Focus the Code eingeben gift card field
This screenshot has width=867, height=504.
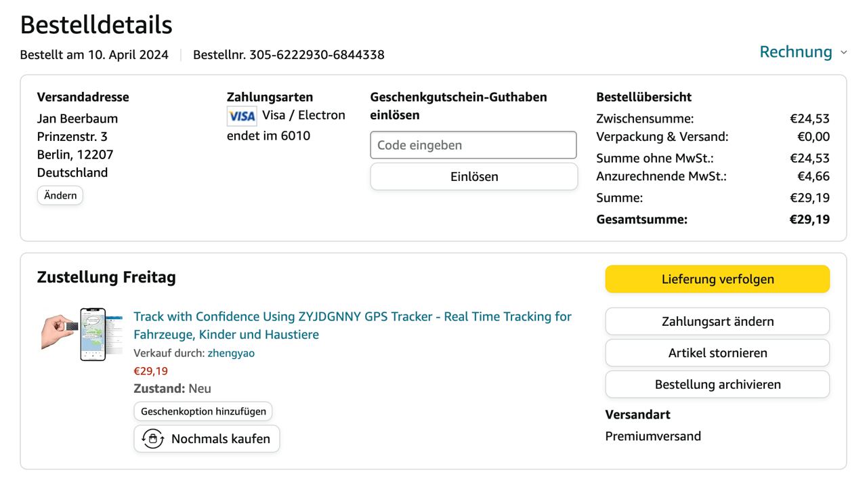(x=473, y=145)
